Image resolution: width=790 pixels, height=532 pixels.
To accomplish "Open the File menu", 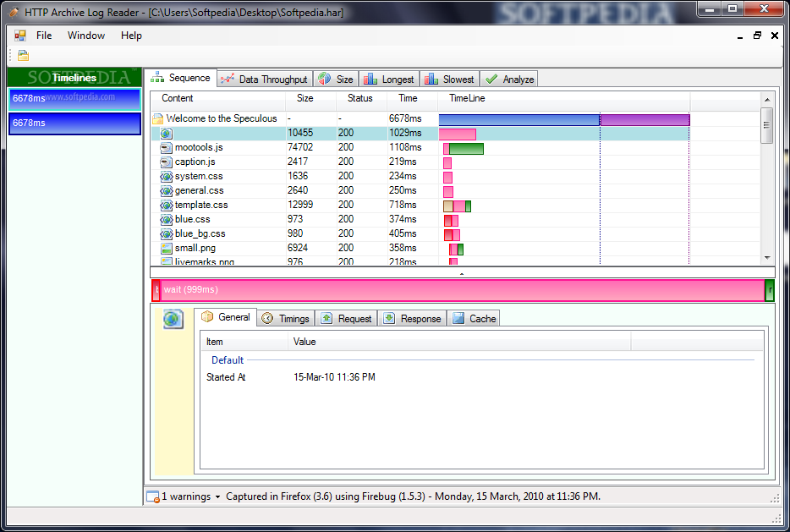I will [x=44, y=36].
